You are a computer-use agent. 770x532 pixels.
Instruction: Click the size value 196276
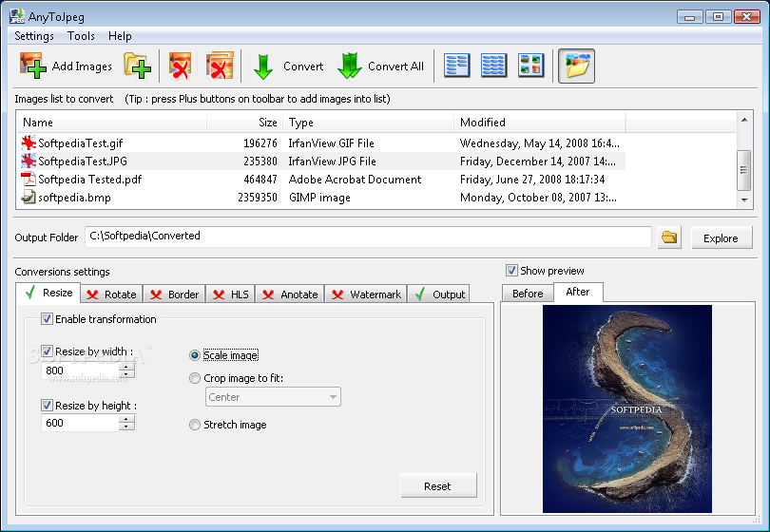click(260, 142)
